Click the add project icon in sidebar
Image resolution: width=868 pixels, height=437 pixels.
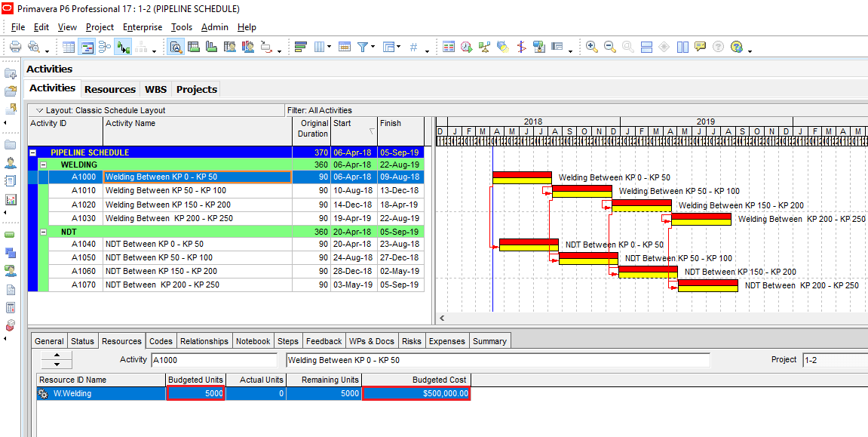click(x=10, y=73)
